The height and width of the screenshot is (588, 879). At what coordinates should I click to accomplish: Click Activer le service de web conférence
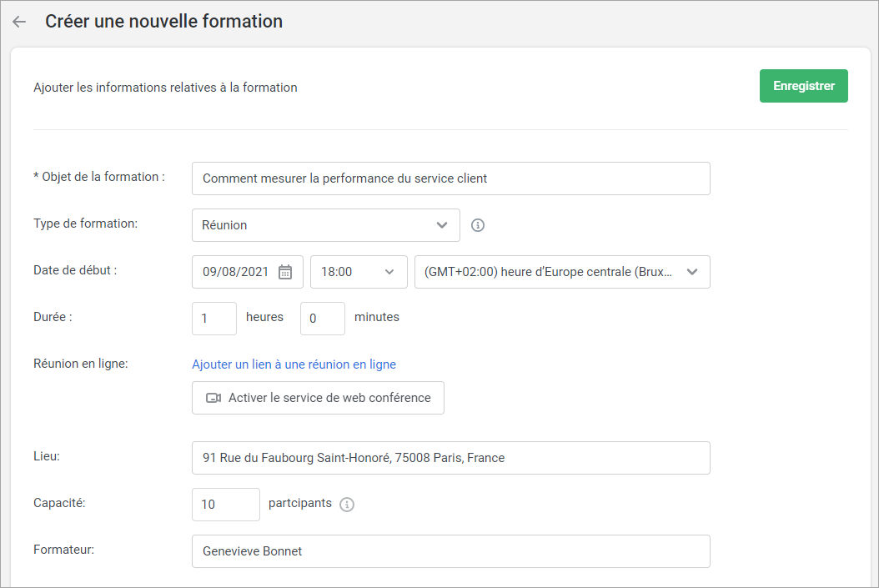pos(318,398)
